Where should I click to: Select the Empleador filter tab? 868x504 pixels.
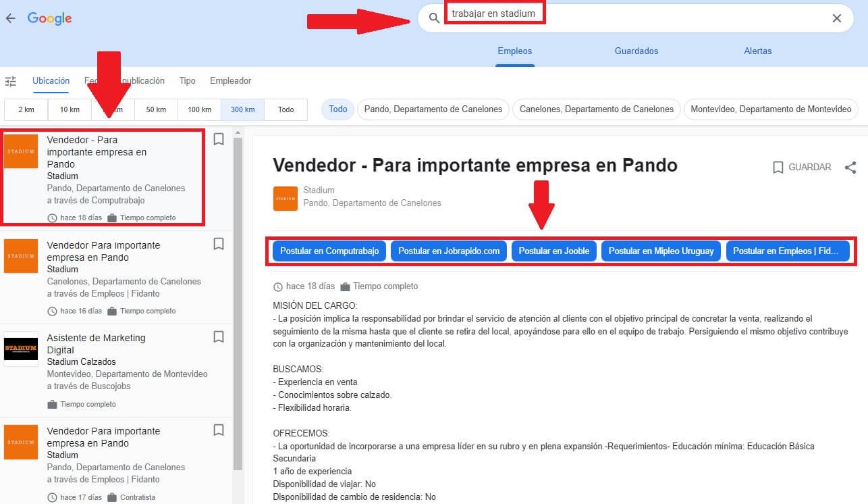point(230,81)
